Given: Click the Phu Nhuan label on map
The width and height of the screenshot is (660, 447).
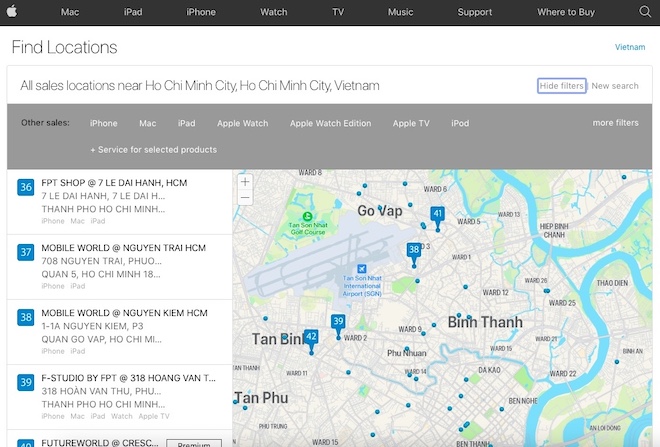Looking at the screenshot, I should click(x=407, y=353).
